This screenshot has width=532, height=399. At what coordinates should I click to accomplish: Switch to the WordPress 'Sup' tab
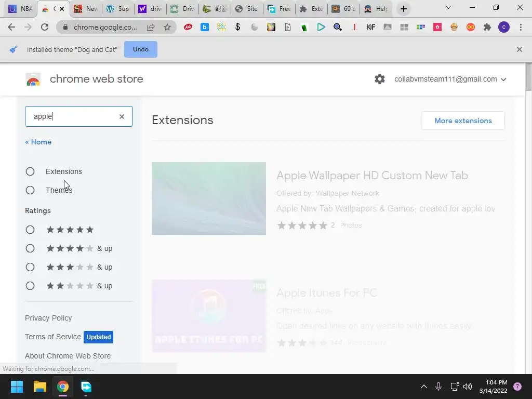tap(118, 9)
